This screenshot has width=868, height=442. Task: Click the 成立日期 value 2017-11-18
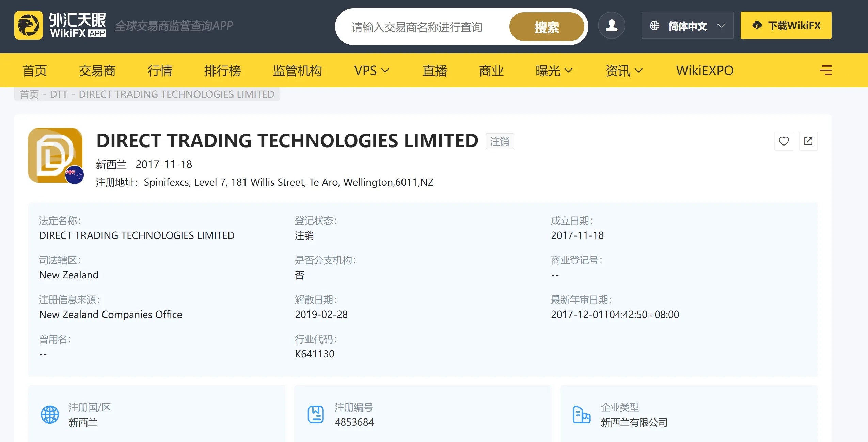coord(577,235)
